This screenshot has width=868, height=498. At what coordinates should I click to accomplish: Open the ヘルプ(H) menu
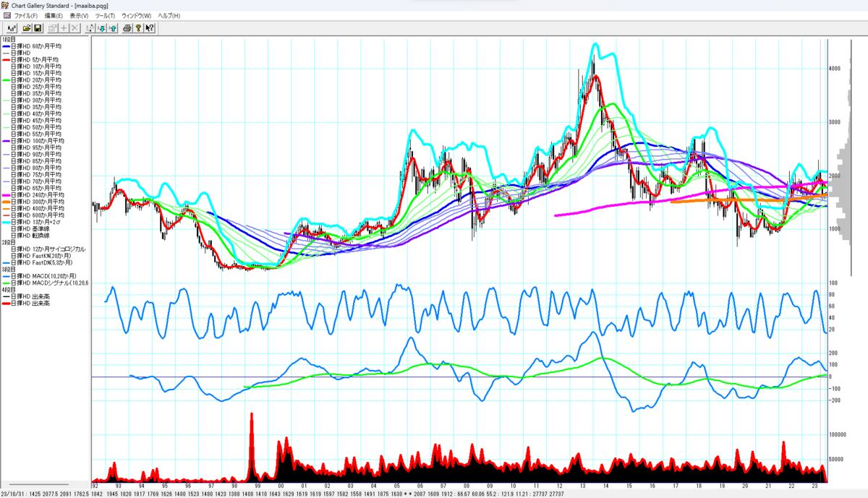click(169, 15)
